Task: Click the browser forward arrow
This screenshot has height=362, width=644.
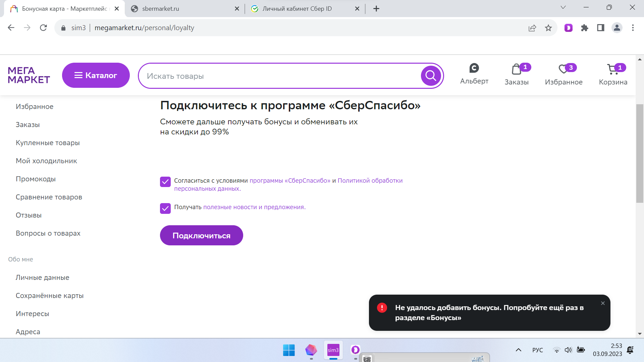Action: point(27,28)
